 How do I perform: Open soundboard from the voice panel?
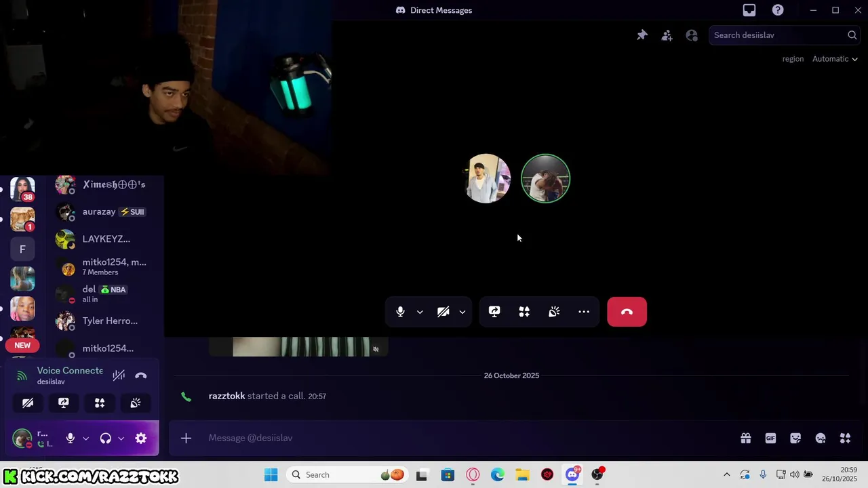[136, 403]
